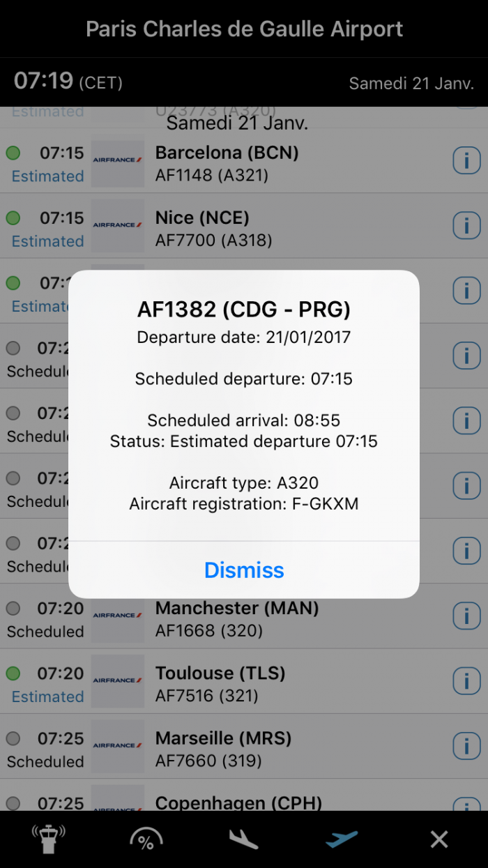The image size is (488, 868).
Task: Tap the X close icon in bottom bar
Action: click(439, 839)
